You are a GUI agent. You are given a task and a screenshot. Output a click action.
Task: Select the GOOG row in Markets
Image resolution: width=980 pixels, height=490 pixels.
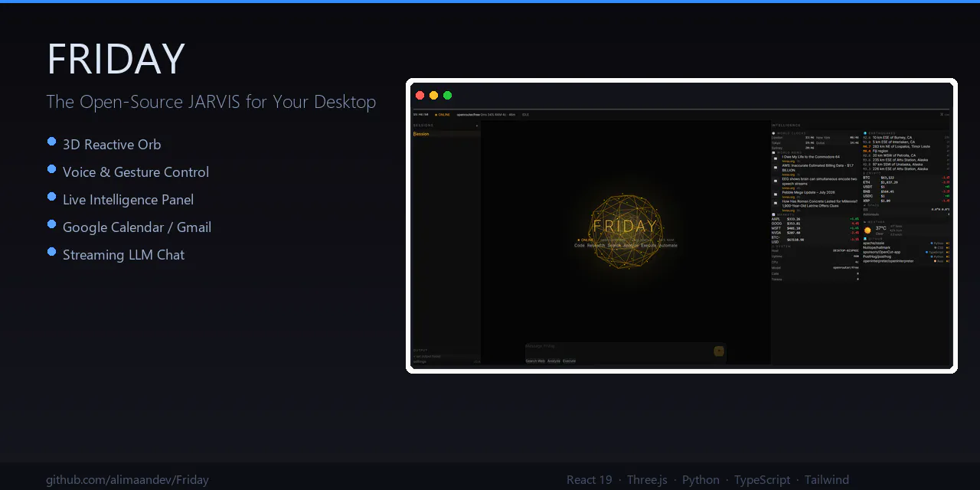coord(815,224)
